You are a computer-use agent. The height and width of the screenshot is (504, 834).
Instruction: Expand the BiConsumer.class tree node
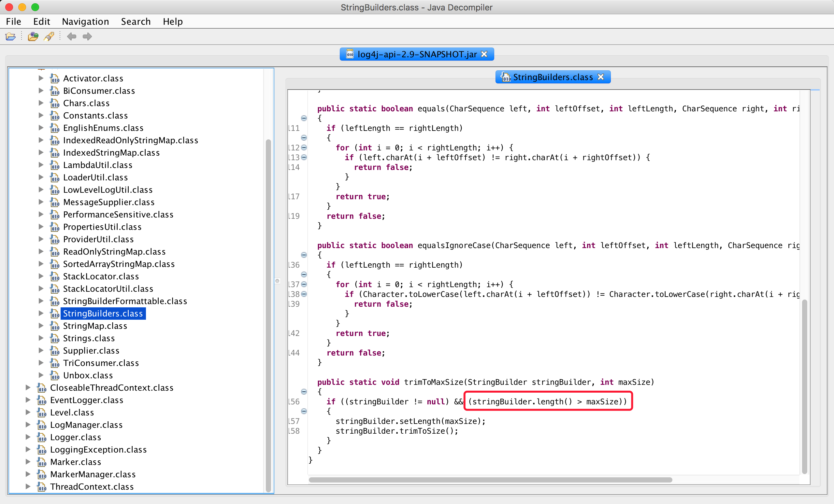click(41, 91)
